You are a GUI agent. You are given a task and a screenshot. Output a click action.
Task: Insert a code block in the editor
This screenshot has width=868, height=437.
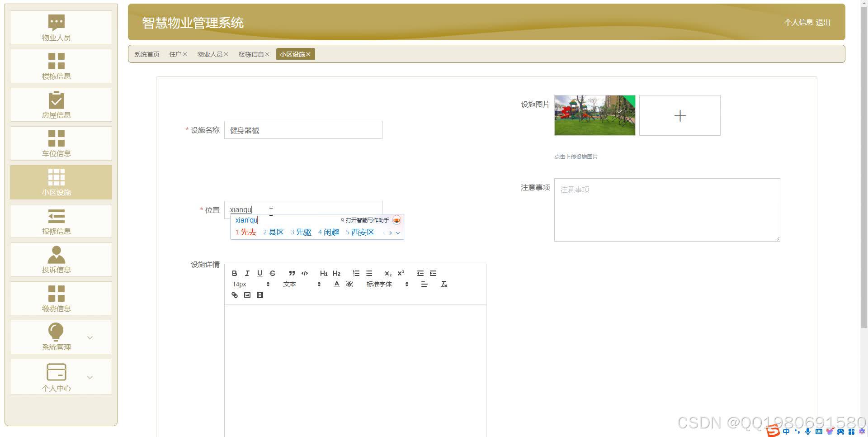coord(304,273)
